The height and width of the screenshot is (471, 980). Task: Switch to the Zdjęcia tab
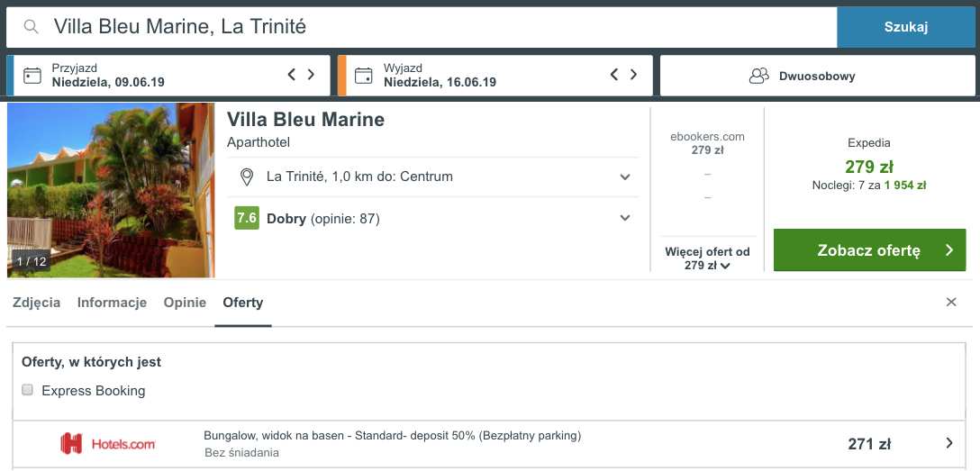[x=36, y=303]
